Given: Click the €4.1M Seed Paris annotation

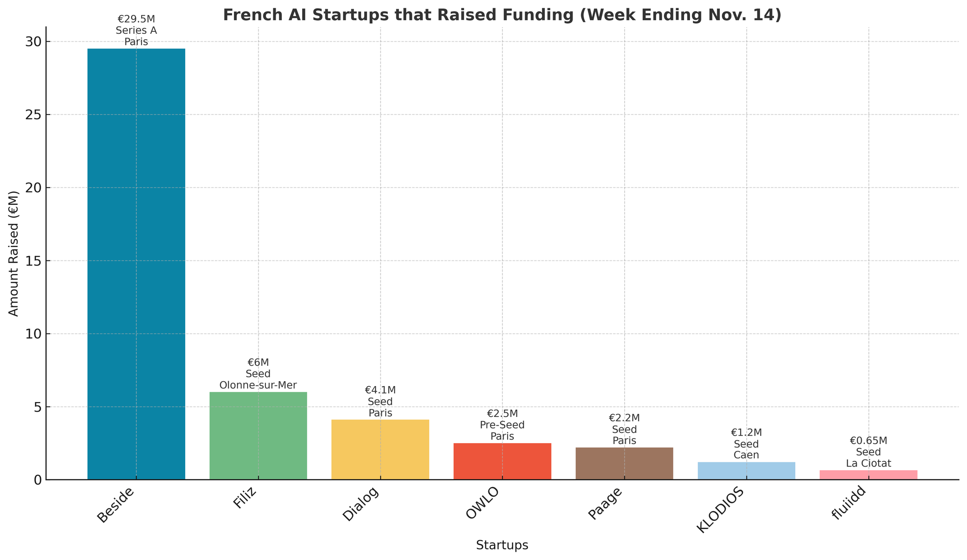Looking at the screenshot, I should click(380, 402).
